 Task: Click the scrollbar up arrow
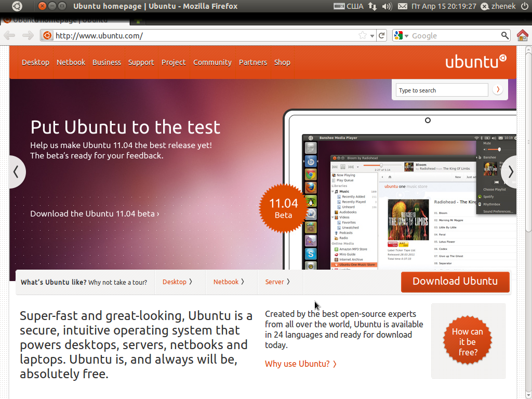click(528, 49)
